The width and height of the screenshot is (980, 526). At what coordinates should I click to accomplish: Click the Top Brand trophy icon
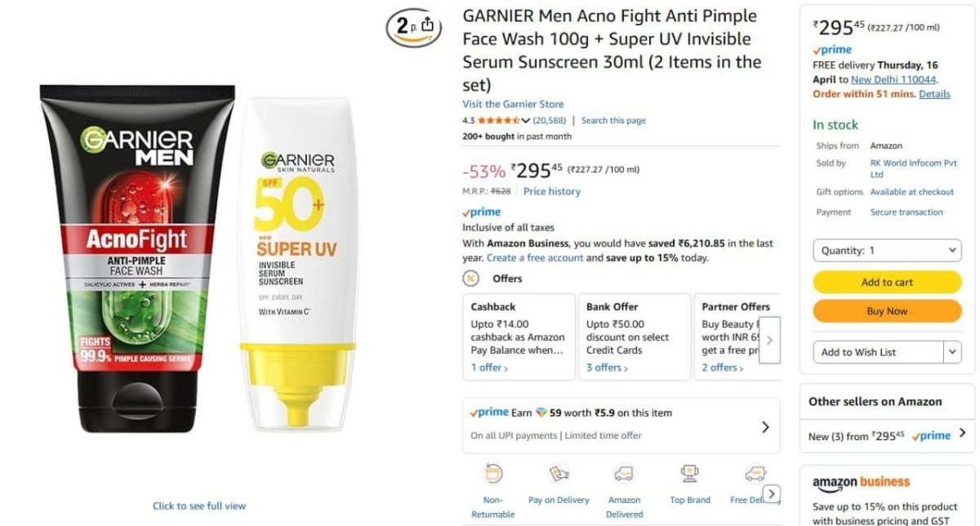(x=689, y=474)
